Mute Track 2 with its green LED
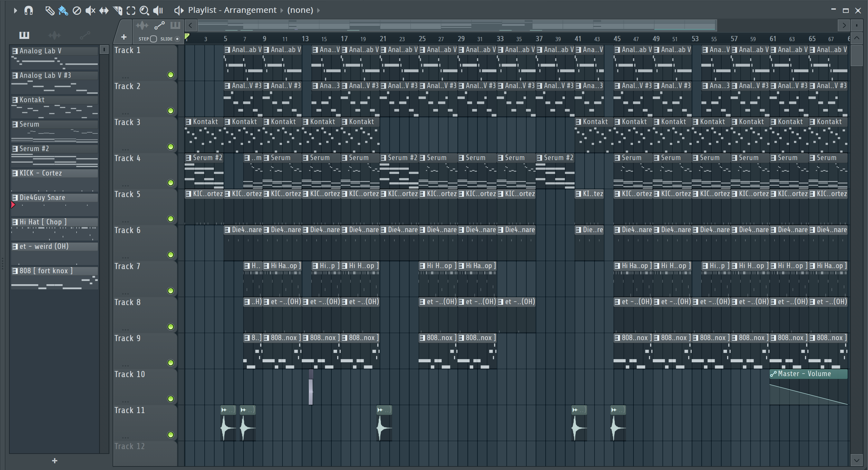Screen dimensions: 868x470 pyautogui.click(x=171, y=111)
